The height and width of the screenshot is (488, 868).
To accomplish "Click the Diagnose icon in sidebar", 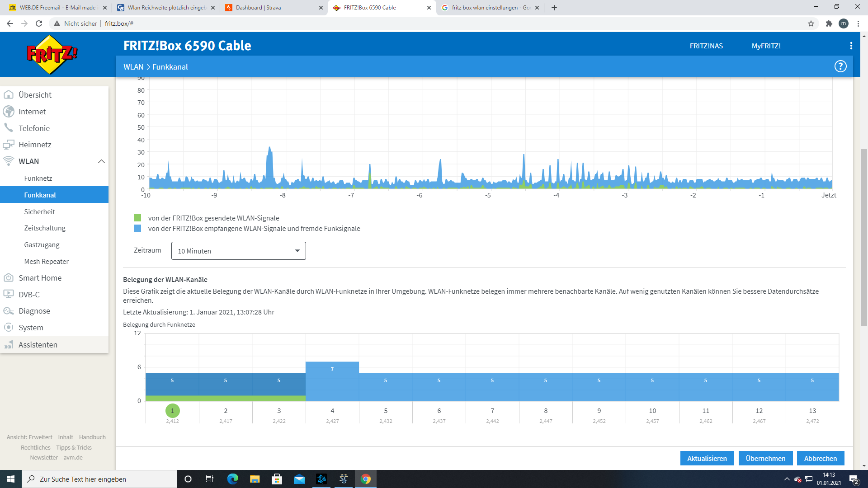I will pos(9,311).
